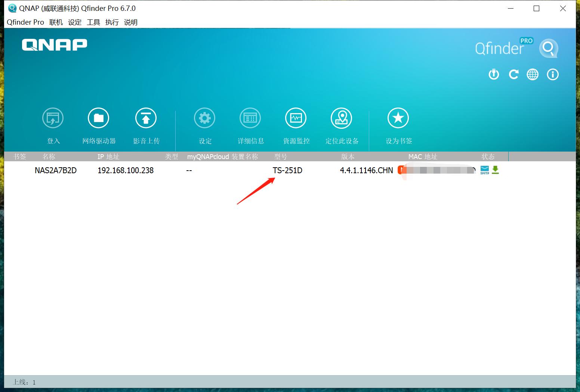The width and height of the screenshot is (580, 392).
Task: Open the 设定 menu in menu bar
Action: [75, 22]
